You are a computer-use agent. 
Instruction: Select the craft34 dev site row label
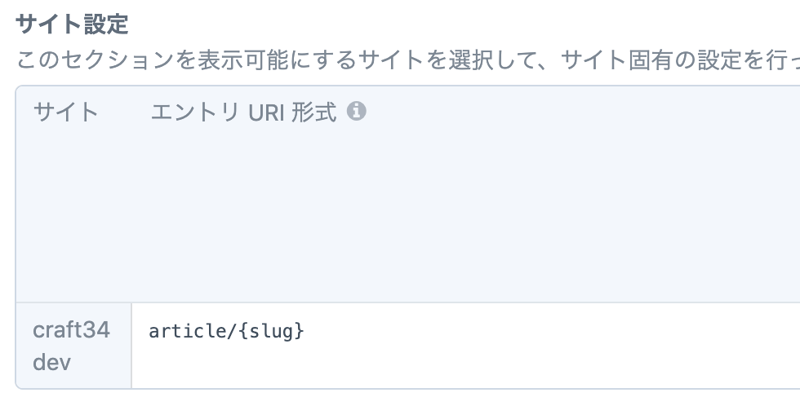tap(72, 345)
